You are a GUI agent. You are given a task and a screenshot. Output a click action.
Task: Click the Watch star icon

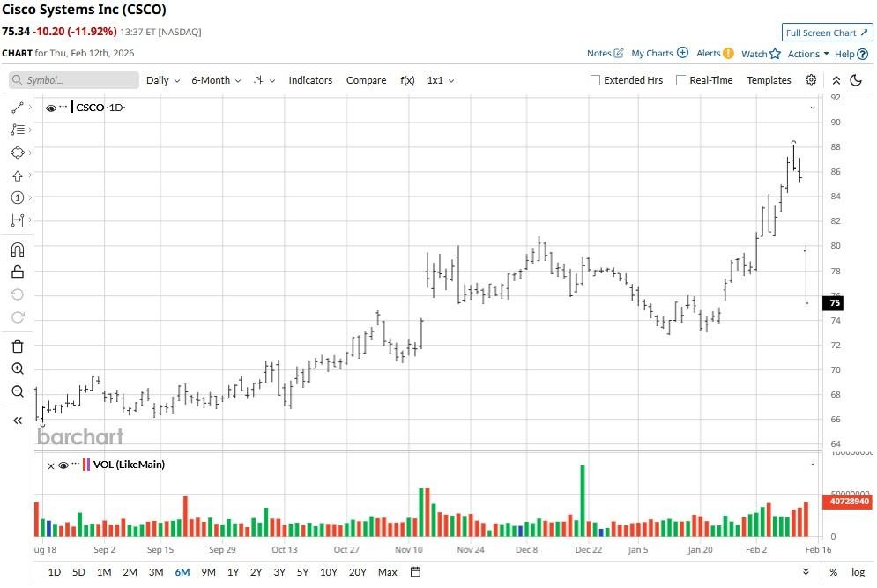[x=775, y=54]
